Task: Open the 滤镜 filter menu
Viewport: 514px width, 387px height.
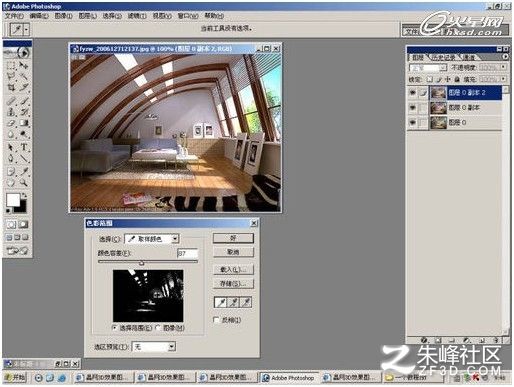Action: (x=137, y=16)
